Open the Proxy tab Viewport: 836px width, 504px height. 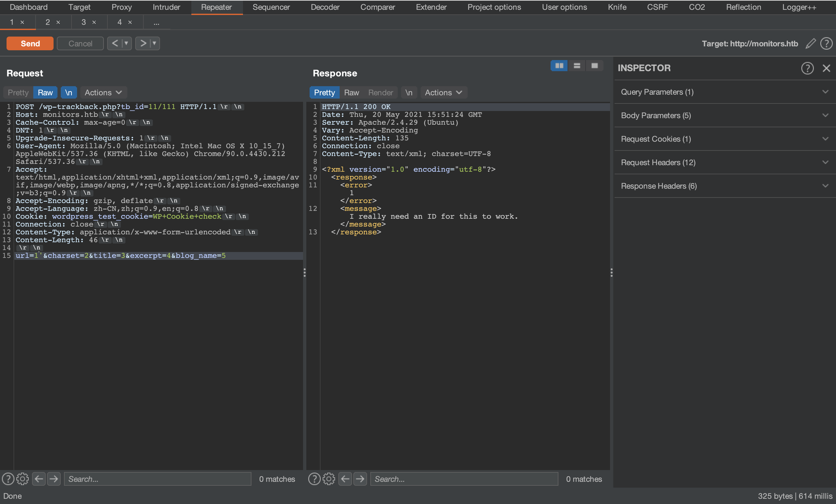coord(121,7)
